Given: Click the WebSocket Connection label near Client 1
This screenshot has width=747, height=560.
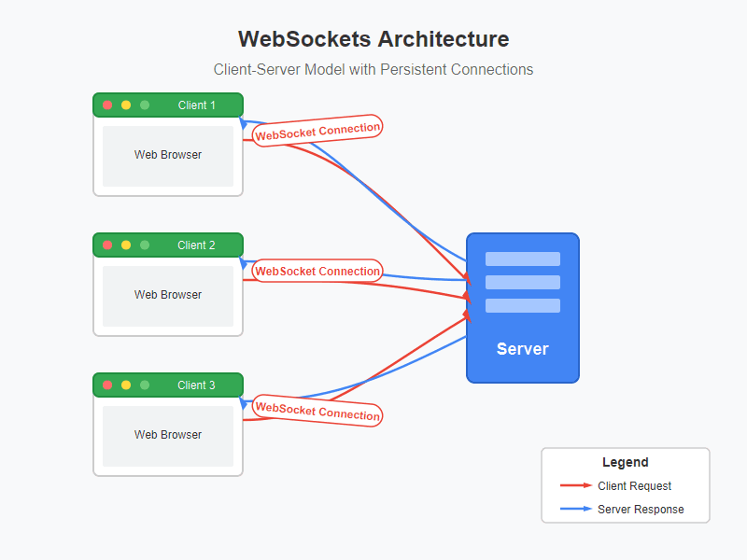Looking at the screenshot, I should point(317,131).
